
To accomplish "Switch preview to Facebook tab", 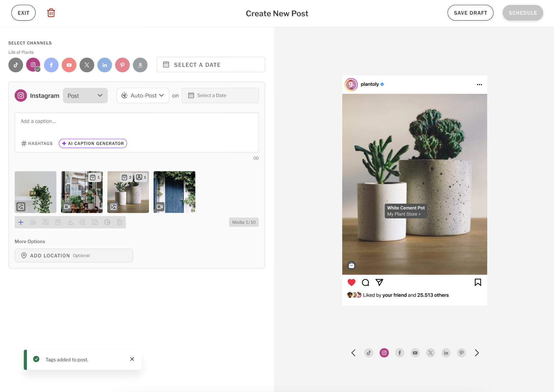I will [x=399, y=353].
